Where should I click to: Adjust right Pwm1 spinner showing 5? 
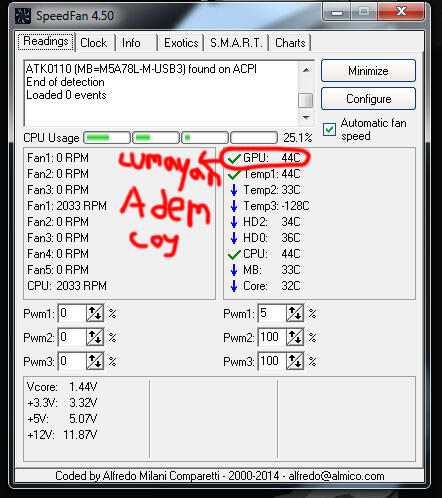[x=295, y=313]
